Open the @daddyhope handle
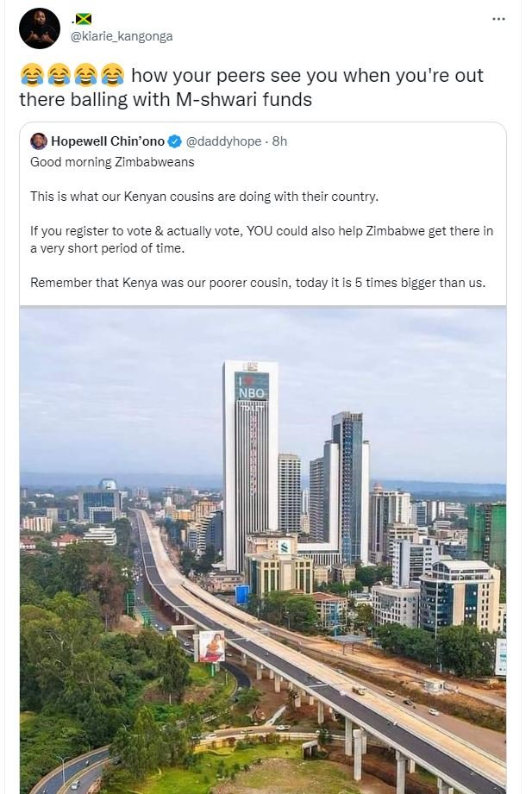 (x=223, y=141)
